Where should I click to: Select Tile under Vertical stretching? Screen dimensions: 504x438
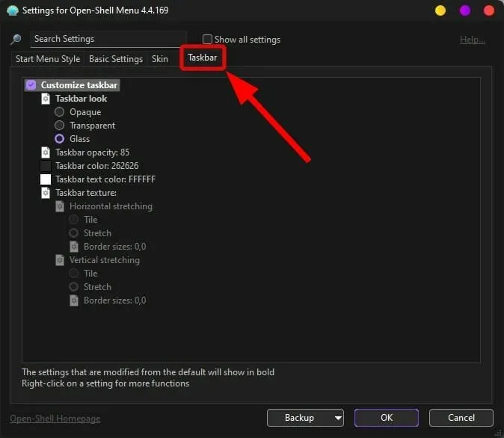[73, 274]
